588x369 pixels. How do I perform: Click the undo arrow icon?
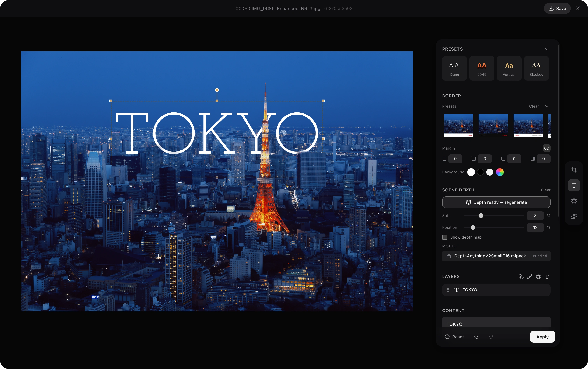coord(476,337)
